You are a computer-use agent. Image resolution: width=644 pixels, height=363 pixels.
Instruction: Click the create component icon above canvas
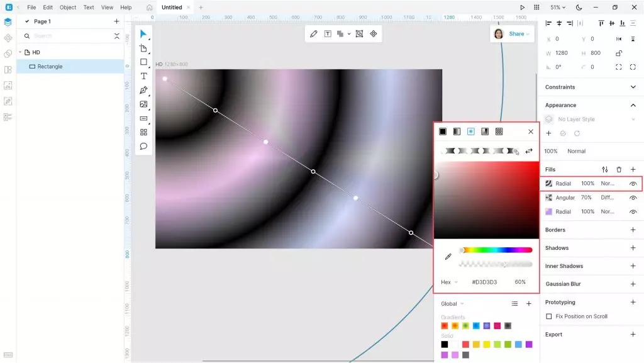[374, 34]
